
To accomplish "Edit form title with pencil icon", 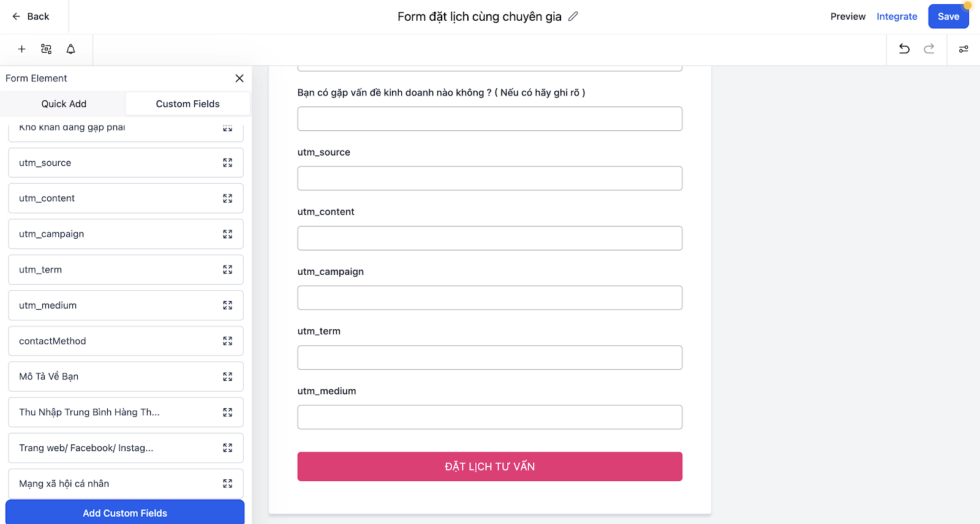I will coord(573,17).
